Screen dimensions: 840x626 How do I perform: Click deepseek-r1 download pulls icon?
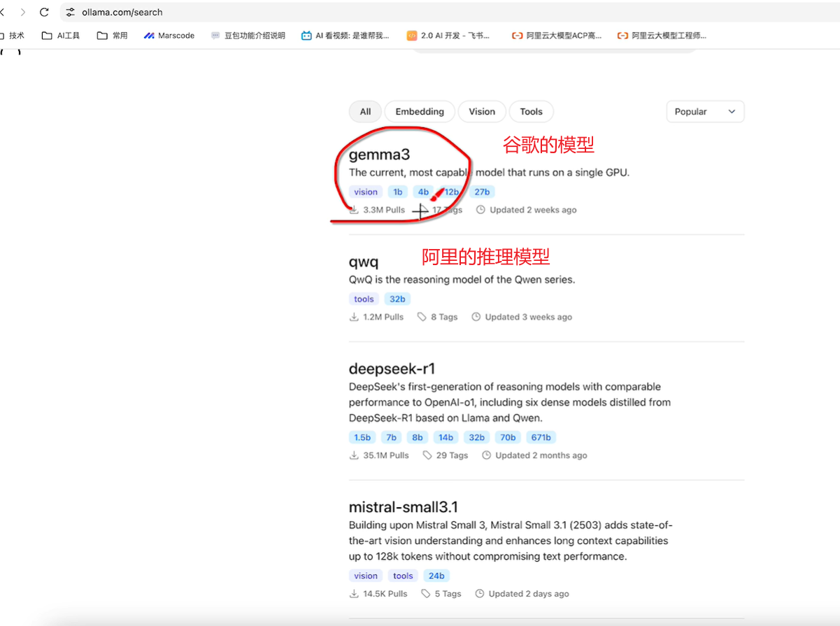pyautogui.click(x=354, y=455)
